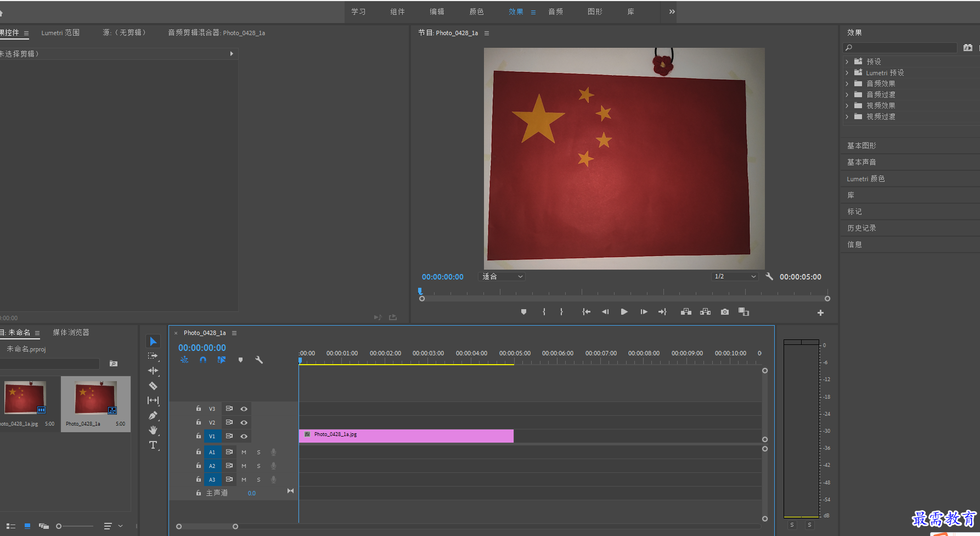Solo audio track A2

[x=258, y=466]
